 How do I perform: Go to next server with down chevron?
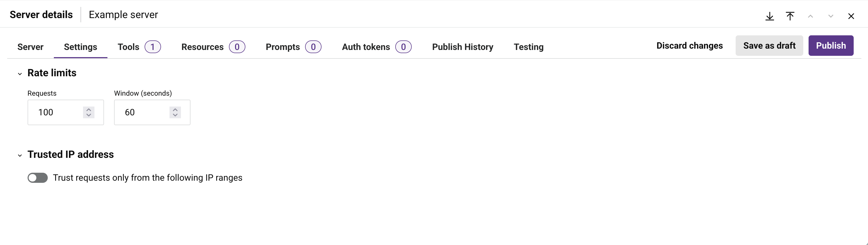[x=831, y=16]
